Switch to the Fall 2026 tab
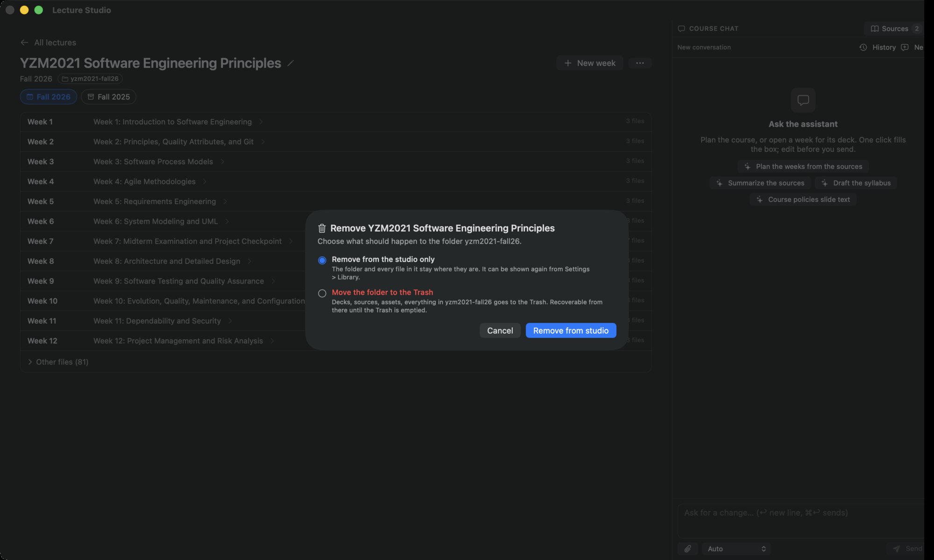Image resolution: width=934 pixels, height=560 pixels. [49, 97]
